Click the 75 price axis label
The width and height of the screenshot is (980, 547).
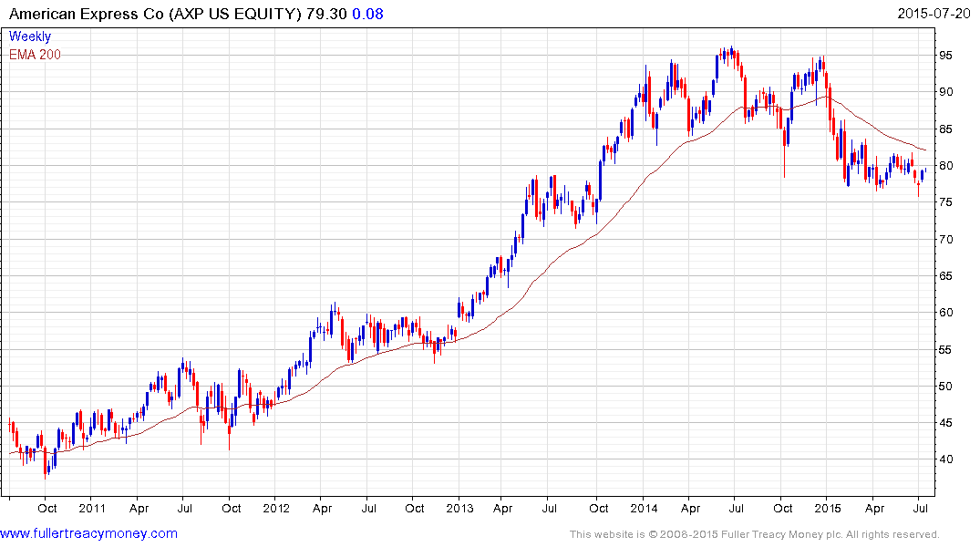[x=945, y=202]
